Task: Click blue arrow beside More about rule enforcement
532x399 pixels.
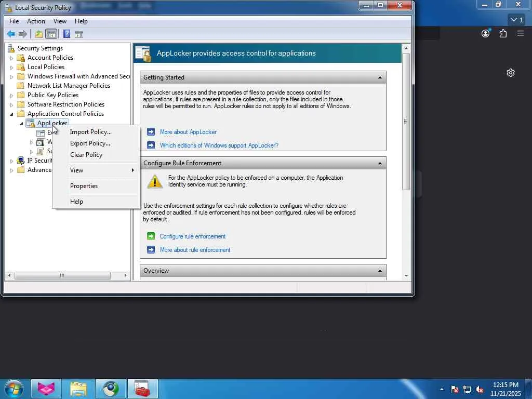Action: point(151,250)
